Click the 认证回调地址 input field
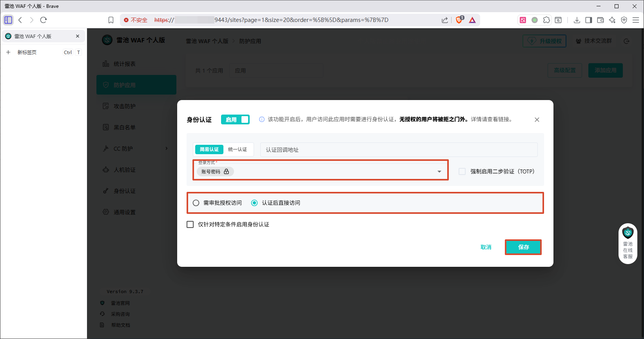Screen dimensions: 644x339 pos(399,150)
